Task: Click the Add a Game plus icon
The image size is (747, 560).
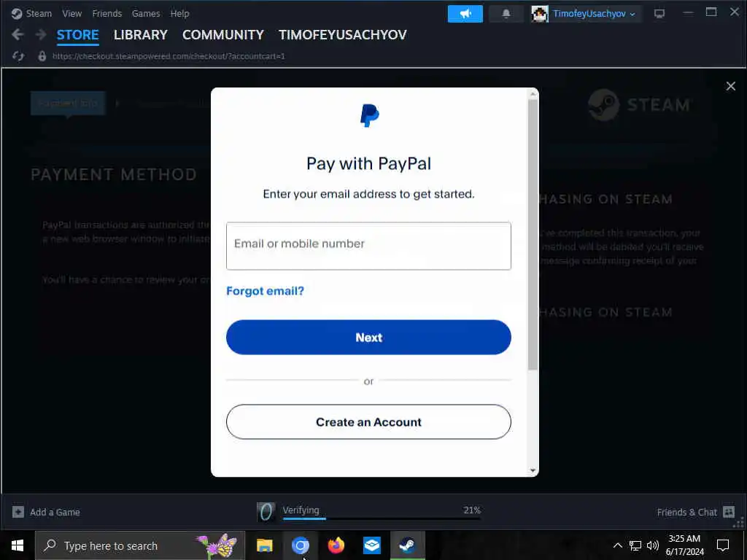Action: pyautogui.click(x=18, y=512)
